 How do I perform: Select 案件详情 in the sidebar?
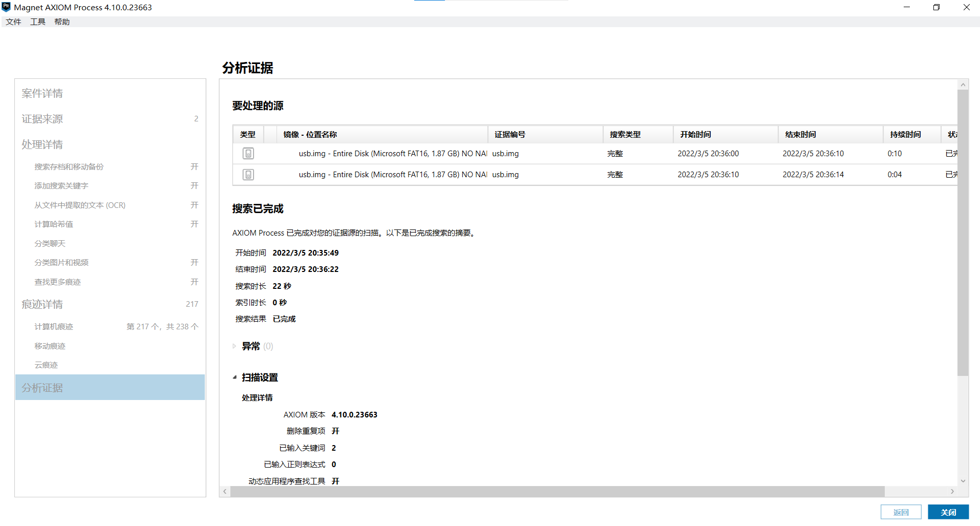[x=42, y=93]
